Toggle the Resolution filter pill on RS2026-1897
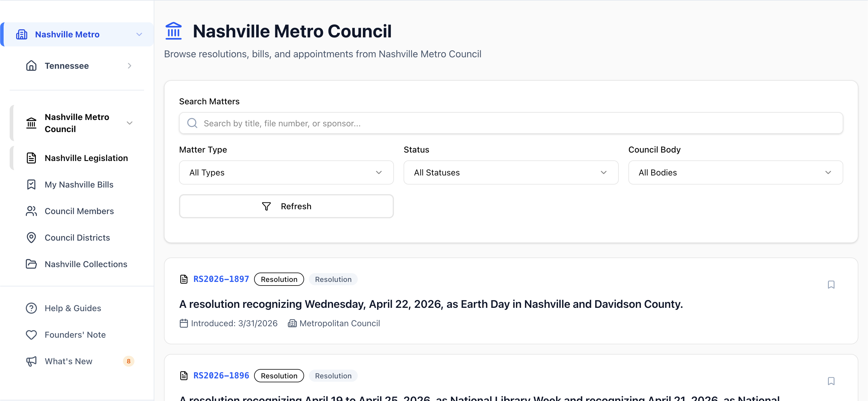 [x=279, y=279]
